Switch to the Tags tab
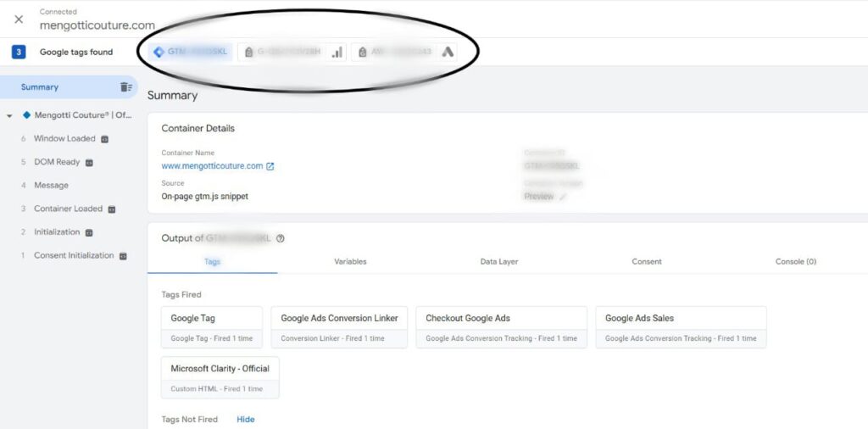The image size is (868, 429). (212, 261)
